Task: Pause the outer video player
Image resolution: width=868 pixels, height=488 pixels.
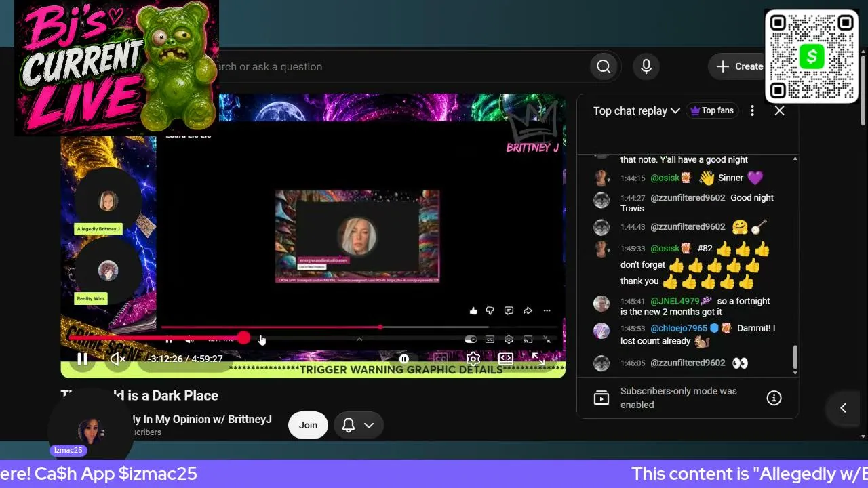Action: 82,359
